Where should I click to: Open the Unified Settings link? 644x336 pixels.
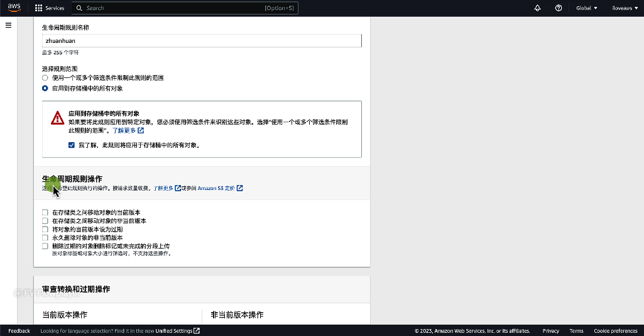pos(174,331)
